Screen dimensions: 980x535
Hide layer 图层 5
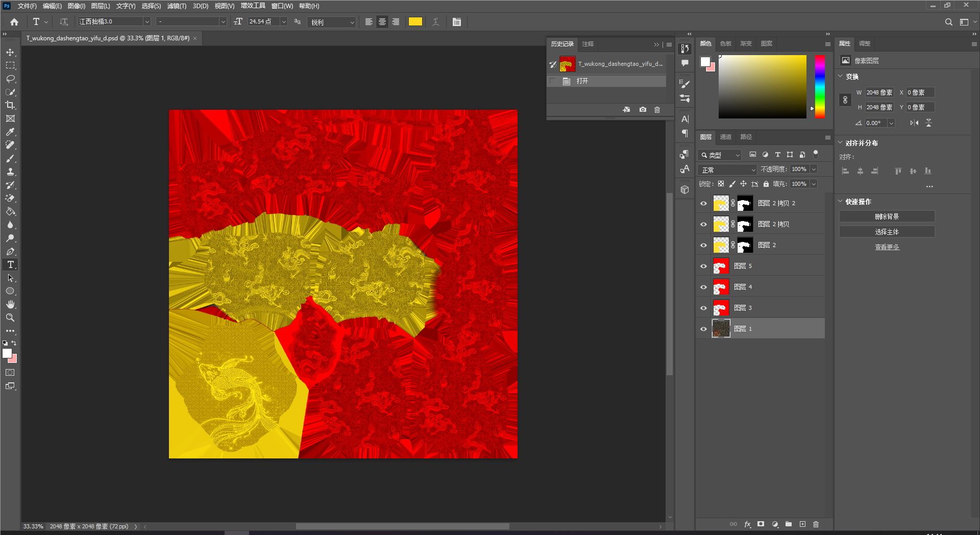[703, 266]
